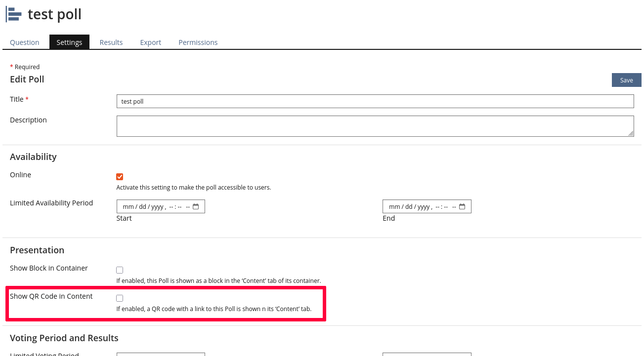The image size is (644, 356).
Task: Select day segment of End date
Action: click(409, 207)
